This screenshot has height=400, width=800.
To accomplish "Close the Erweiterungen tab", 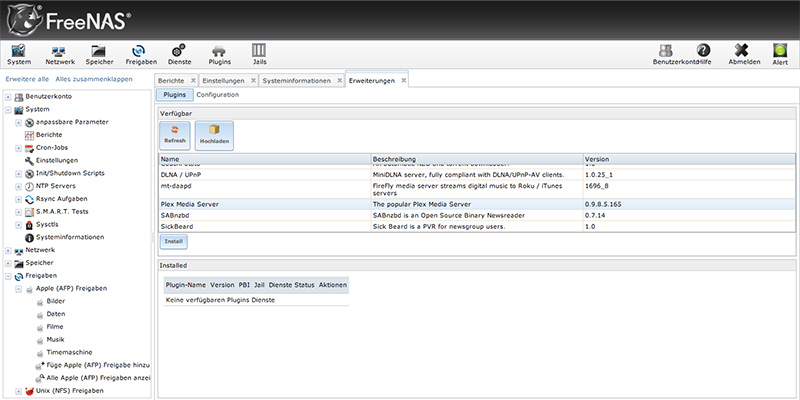I will pos(403,81).
